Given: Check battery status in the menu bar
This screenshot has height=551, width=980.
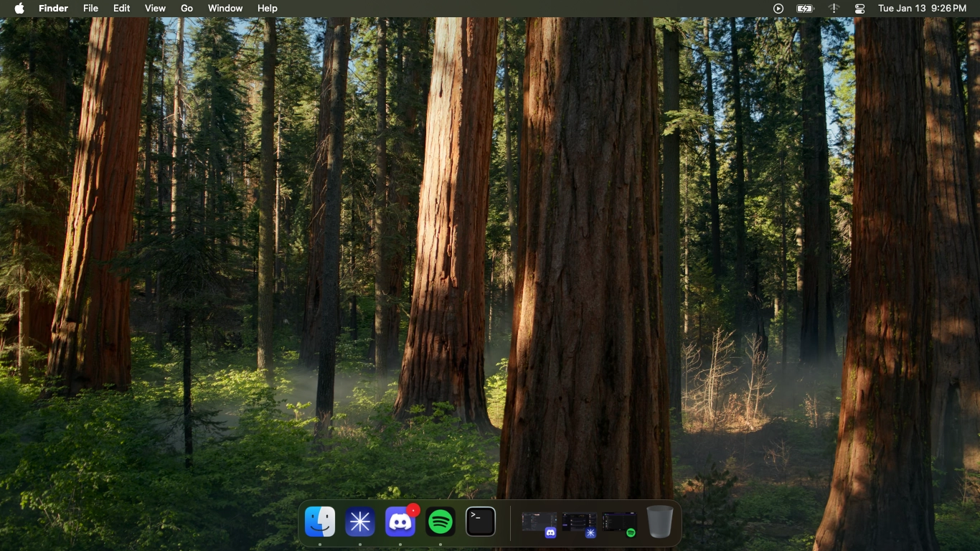Looking at the screenshot, I should (x=805, y=9).
